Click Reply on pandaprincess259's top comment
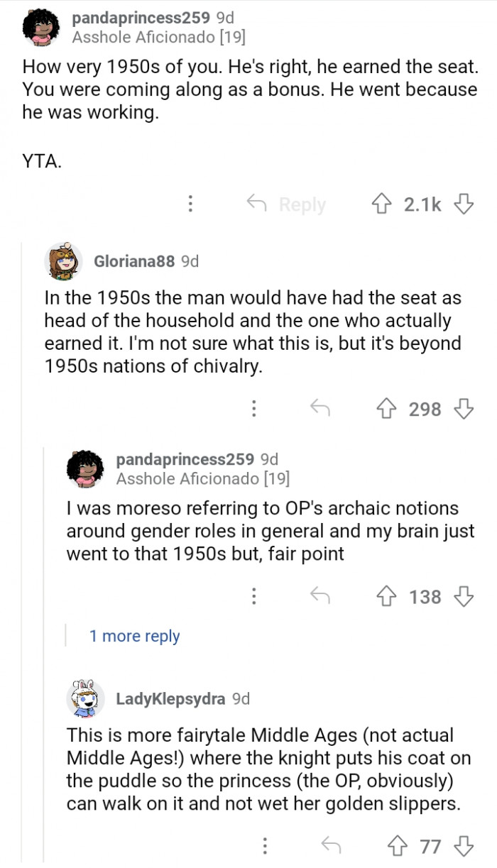497x868 pixels. tap(286, 204)
